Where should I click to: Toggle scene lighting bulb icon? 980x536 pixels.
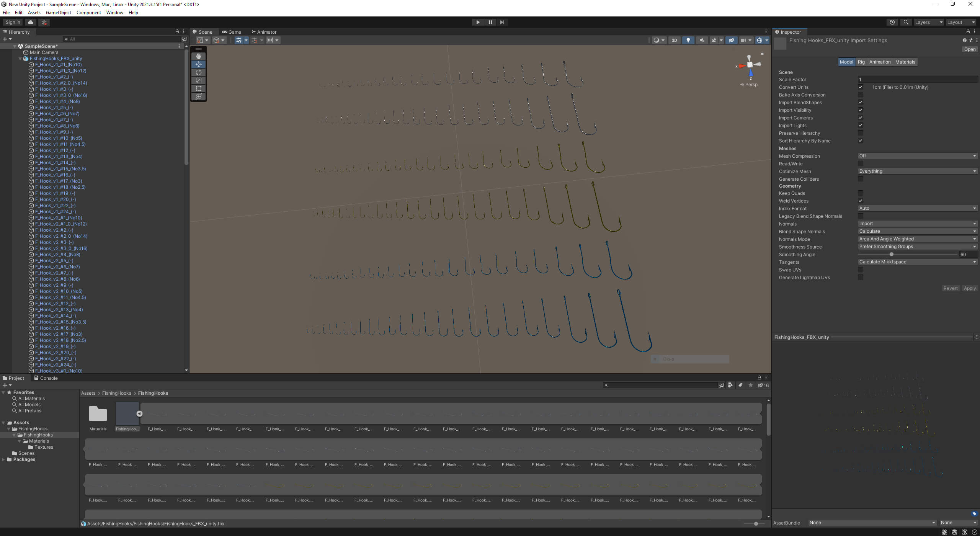click(688, 40)
